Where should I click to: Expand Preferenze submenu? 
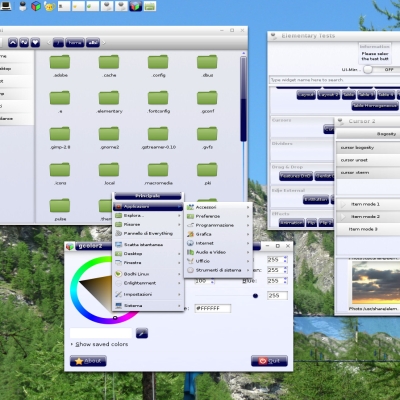[218, 216]
